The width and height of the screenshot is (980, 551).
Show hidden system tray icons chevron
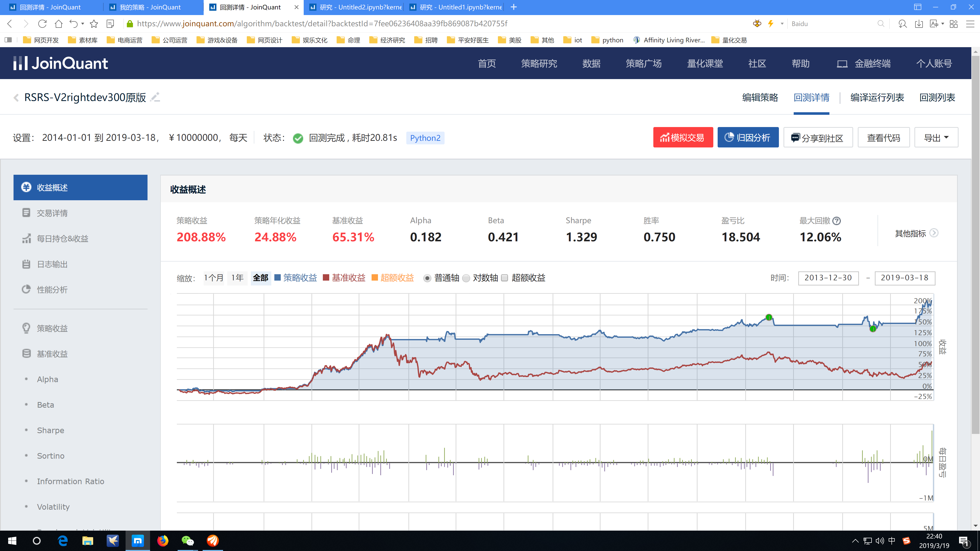click(x=855, y=541)
